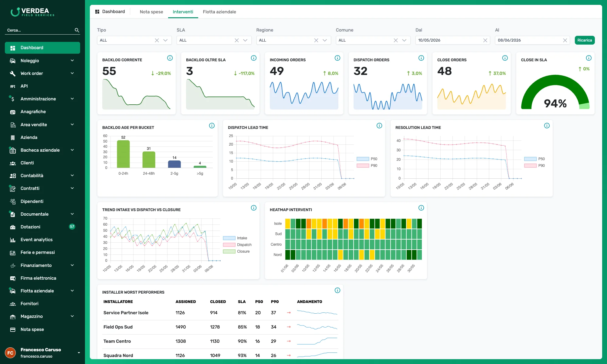Click the Clienti people icon

point(13,163)
